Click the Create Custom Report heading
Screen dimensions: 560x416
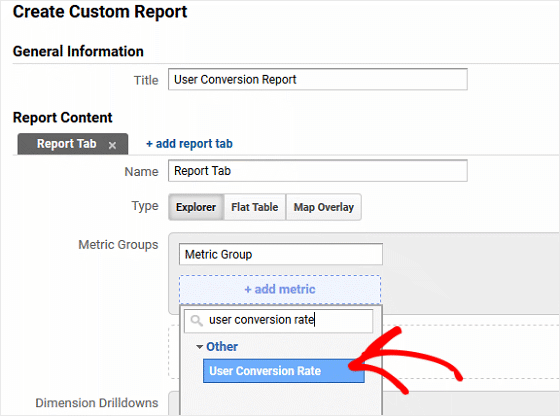100,12
